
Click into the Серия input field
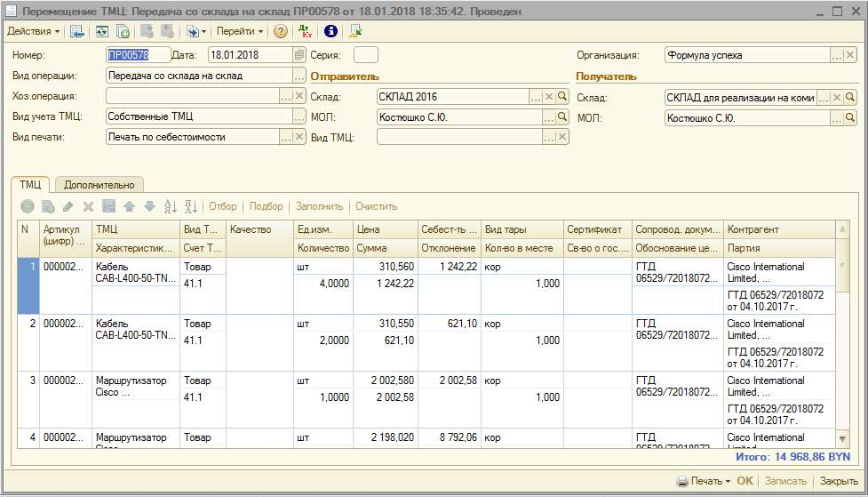tap(366, 55)
